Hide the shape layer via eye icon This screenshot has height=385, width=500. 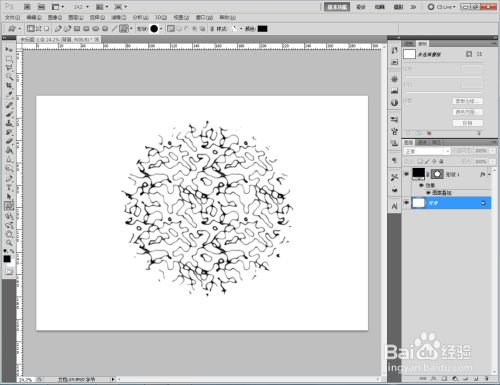406,174
